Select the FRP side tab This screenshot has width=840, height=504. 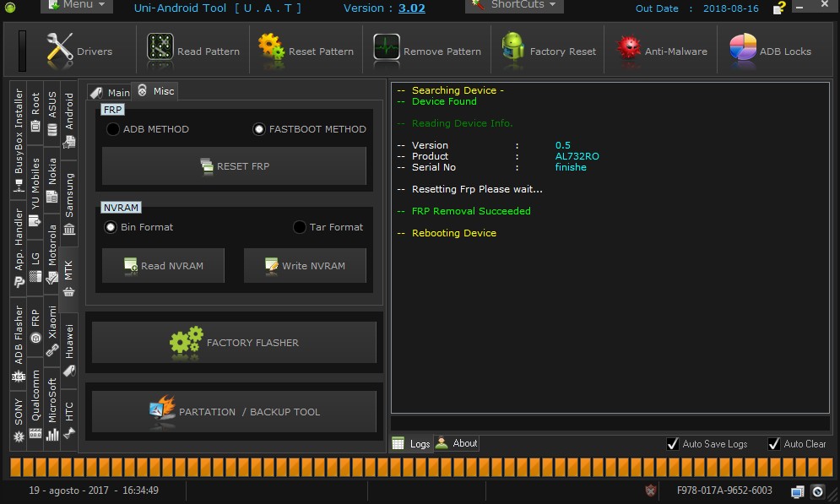[x=35, y=325]
